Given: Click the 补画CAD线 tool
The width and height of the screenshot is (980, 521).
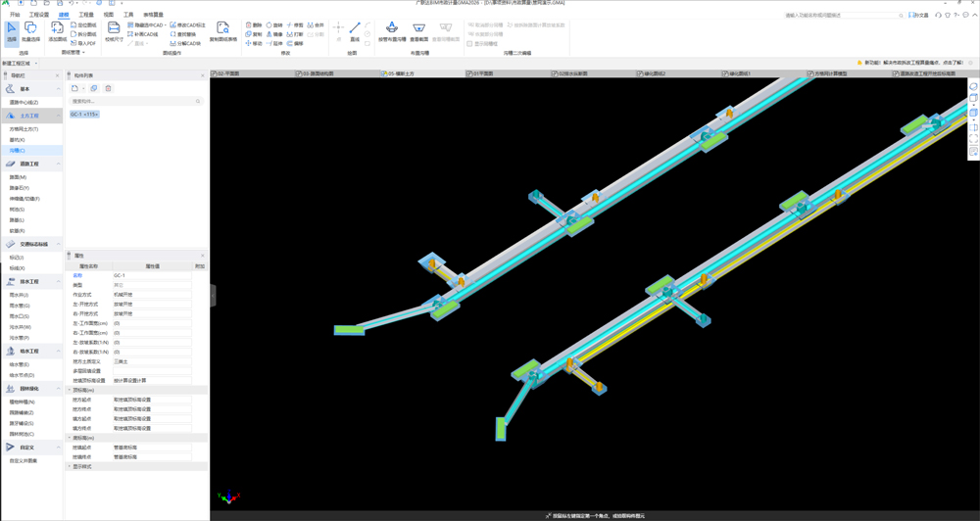Looking at the screenshot, I should point(142,34).
